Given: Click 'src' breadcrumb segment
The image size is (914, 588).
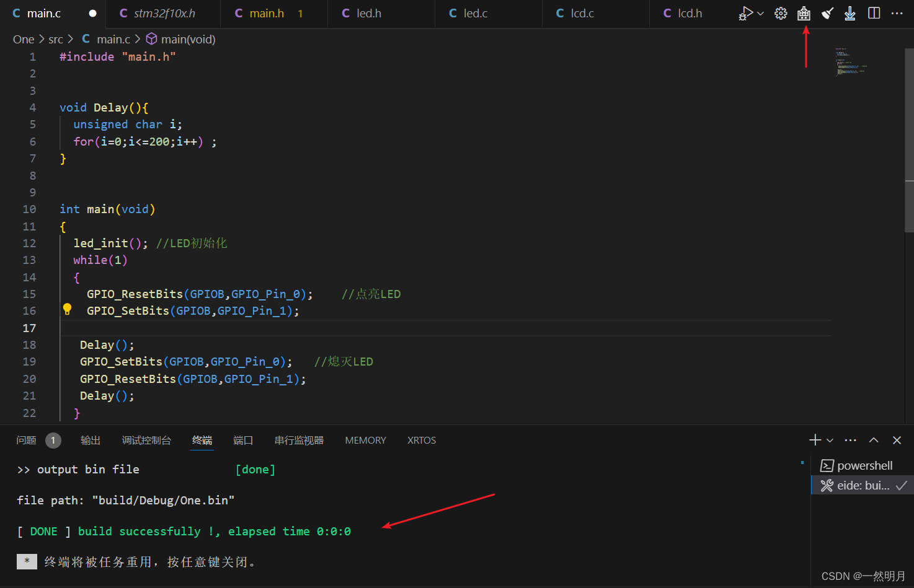Looking at the screenshot, I should [56, 40].
